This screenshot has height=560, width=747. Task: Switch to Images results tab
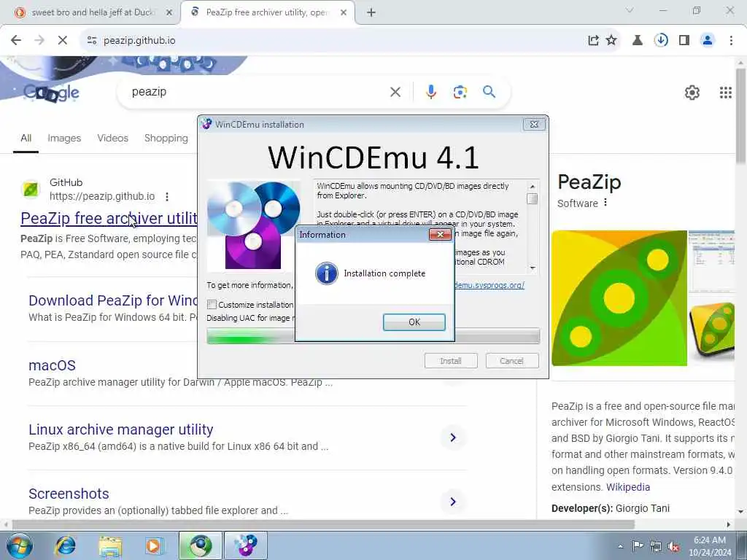(x=64, y=138)
